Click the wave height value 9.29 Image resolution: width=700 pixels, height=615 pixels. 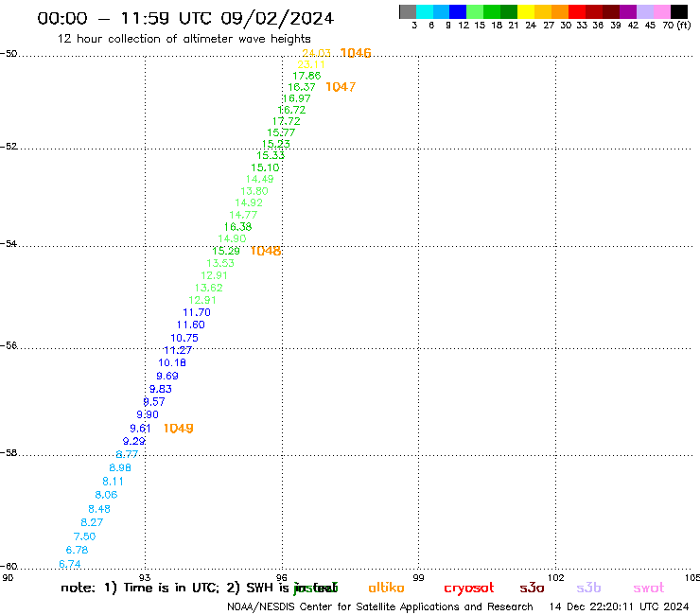pos(134,441)
